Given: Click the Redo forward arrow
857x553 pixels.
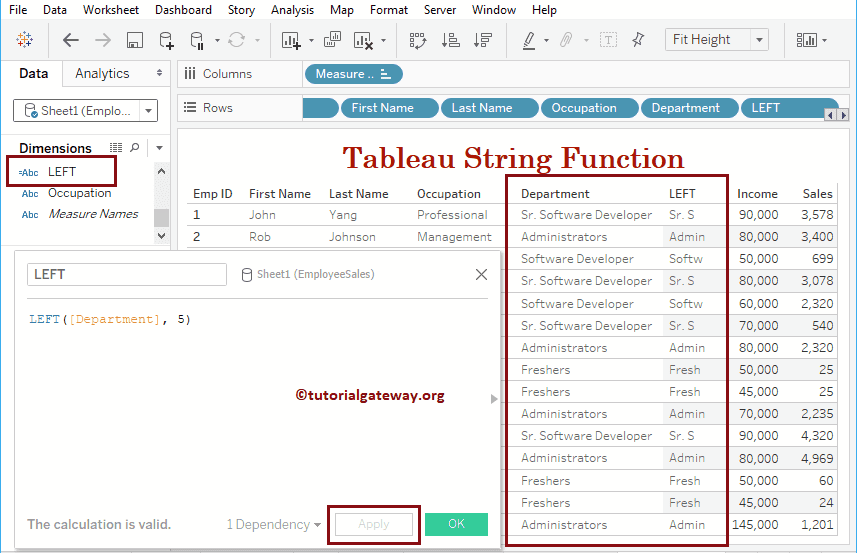Looking at the screenshot, I should pyautogui.click(x=102, y=40).
